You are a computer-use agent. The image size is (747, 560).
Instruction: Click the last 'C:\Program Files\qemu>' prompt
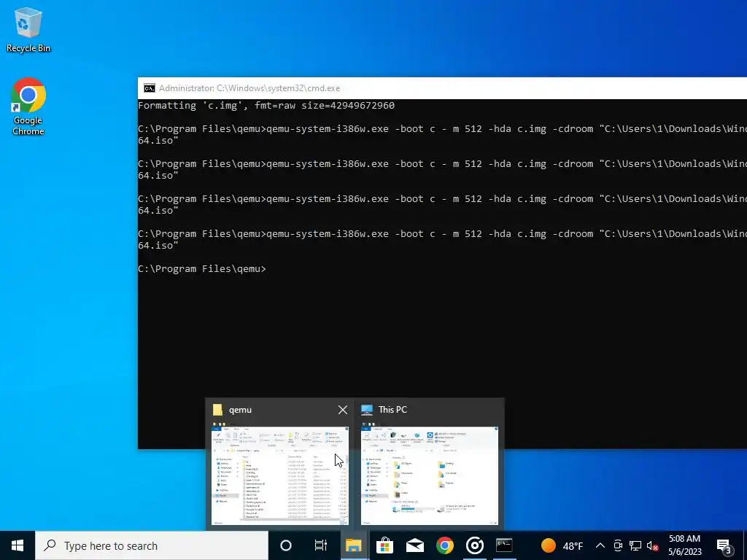point(202,268)
